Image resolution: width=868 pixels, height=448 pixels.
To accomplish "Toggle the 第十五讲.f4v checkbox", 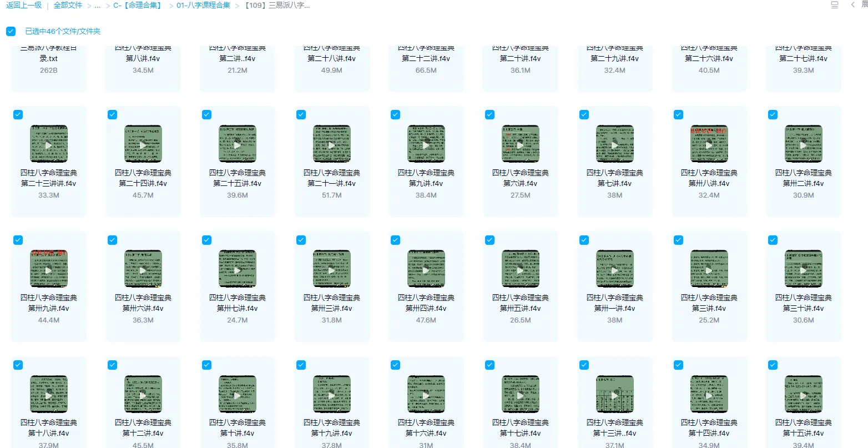I will point(773,365).
